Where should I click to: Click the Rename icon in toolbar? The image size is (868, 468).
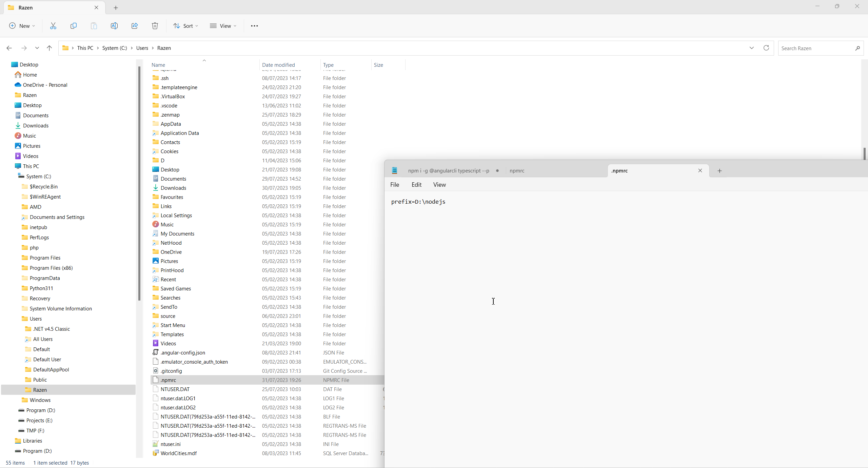114,26
